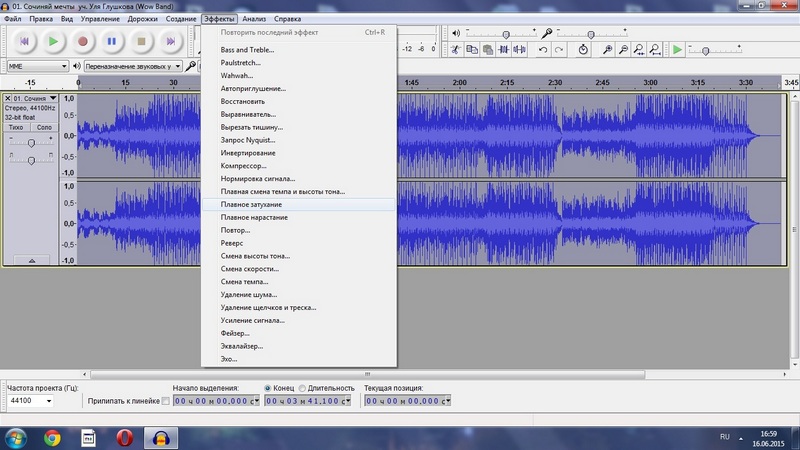The height and width of the screenshot is (450, 800).
Task: Open Opera from the taskbar
Action: tap(124, 438)
